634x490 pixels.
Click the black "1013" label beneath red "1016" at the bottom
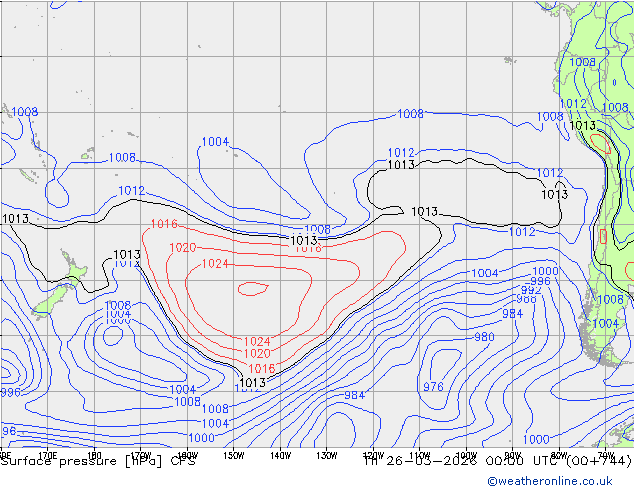[253, 382]
